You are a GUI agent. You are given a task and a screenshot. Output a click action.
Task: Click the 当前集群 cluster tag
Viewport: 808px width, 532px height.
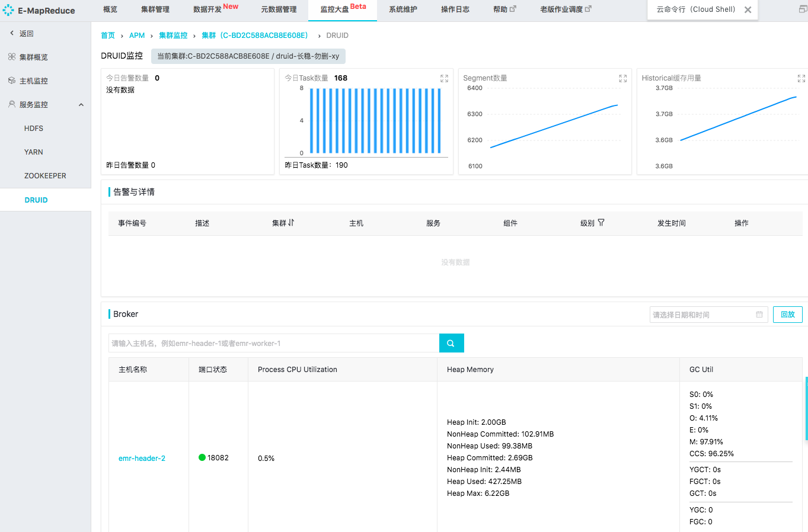[248, 56]
